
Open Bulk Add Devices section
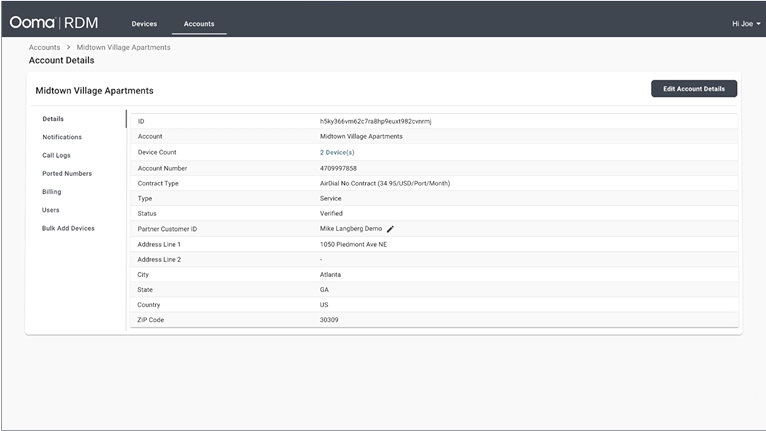tap(68, 228)
